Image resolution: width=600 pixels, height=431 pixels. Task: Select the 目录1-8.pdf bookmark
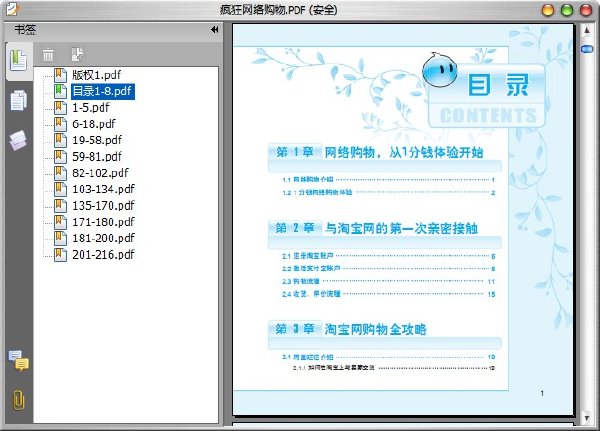[x=103, y=91]
